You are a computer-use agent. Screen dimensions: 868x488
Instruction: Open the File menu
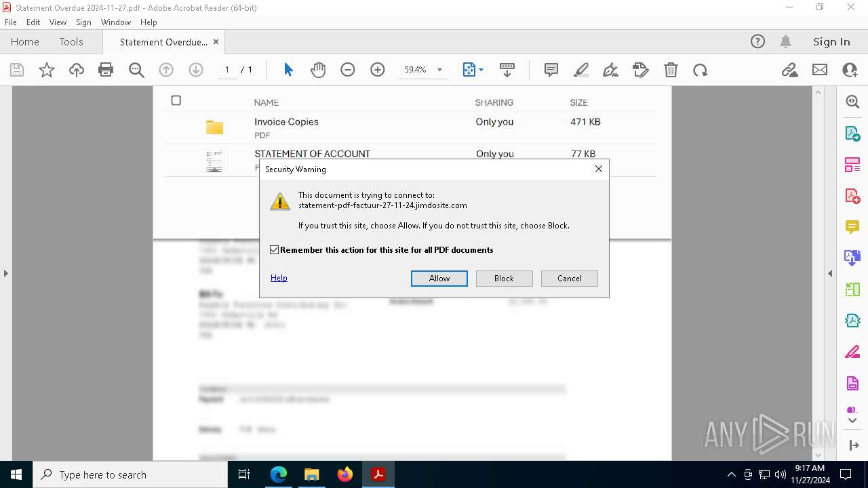[x=11, y=22]
